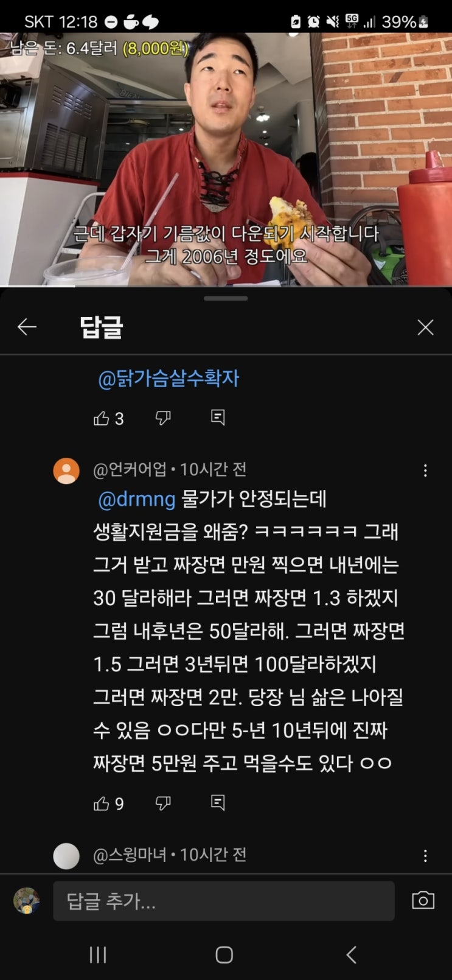Open Android recent apps button
Image resolution: width=452 pixels, height=980 pixels.
tap(98, 954)
